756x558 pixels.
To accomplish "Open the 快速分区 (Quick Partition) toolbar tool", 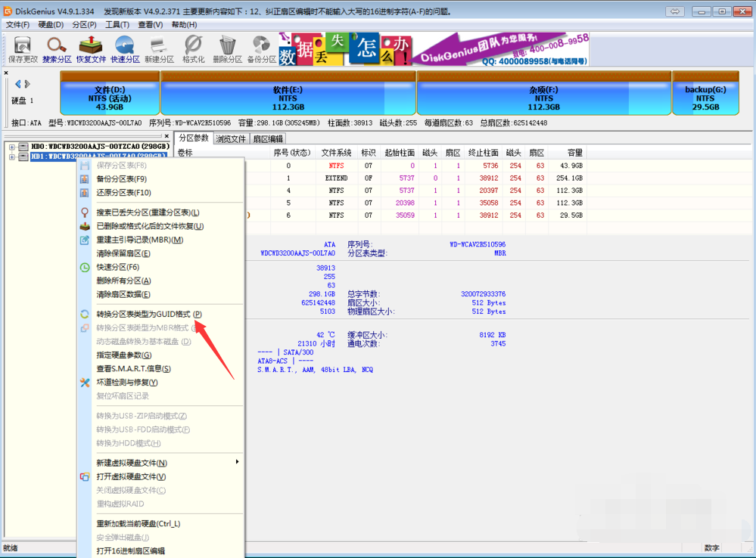I will click(125, 49).
